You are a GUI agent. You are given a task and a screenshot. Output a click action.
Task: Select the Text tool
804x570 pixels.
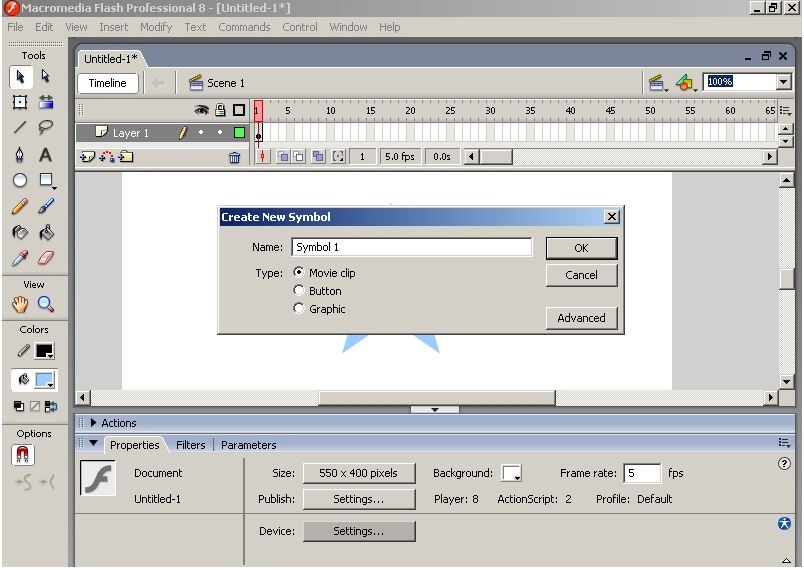click(46, 154)
